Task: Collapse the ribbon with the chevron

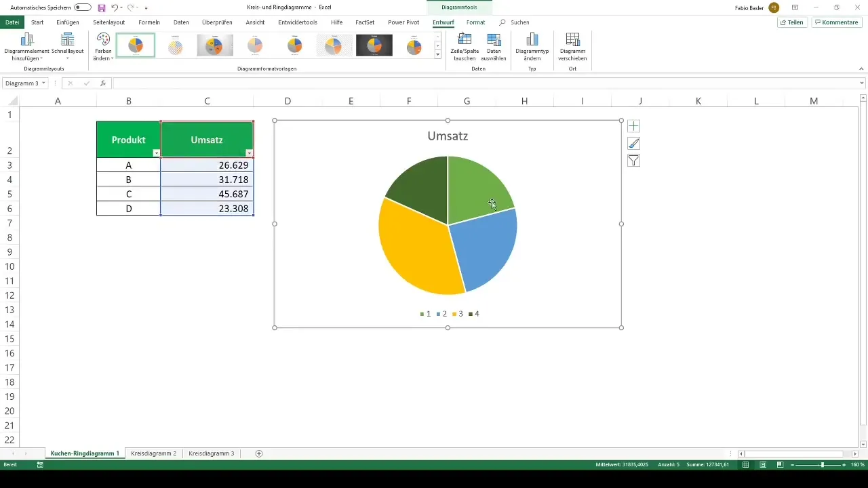Action: click(x=861, y=68)
